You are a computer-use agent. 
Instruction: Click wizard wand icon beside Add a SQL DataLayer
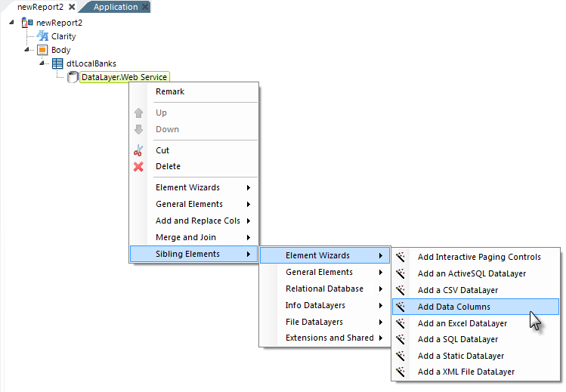tap(401, 339)
